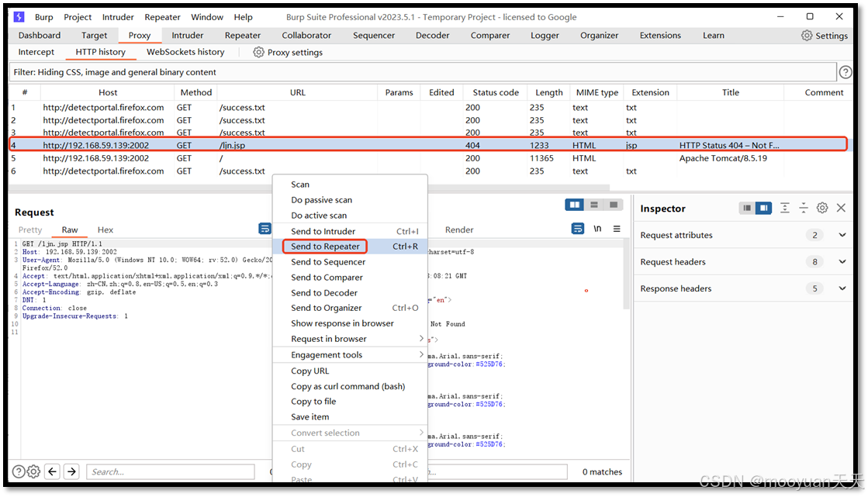
Task: Choose Scan in the context menu
Action: pos(351,185)
